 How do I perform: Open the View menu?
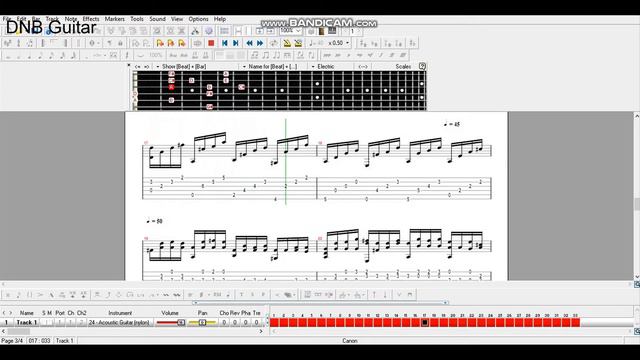(177, 19)
